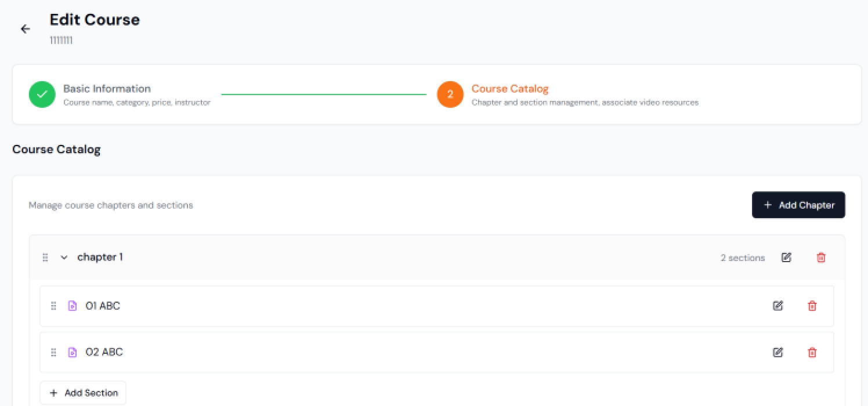Click the trash icon for section 02 ABC
This screenshot has height=406, width=868.
(812, 352)
